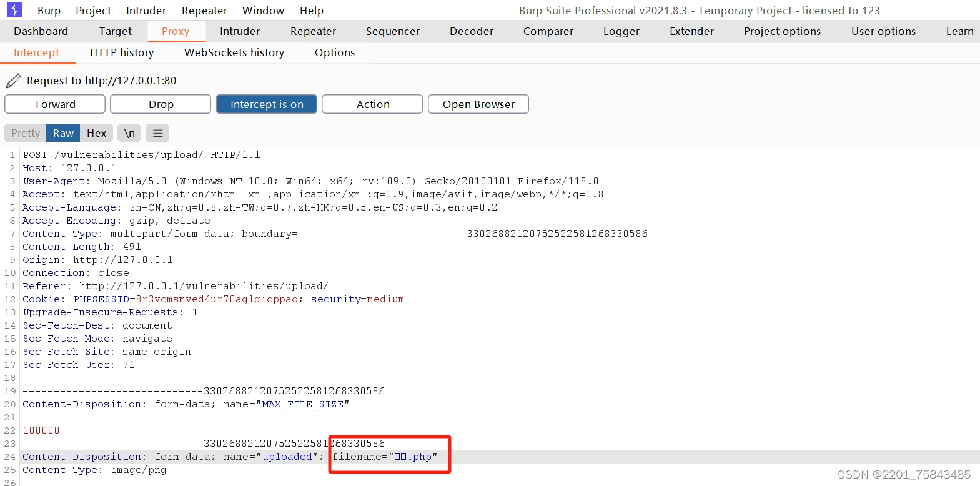This screenshot has width=980, height=486.
Task: Select the Proxy tab
Action: pyautogui.click(x=176, y=31)
